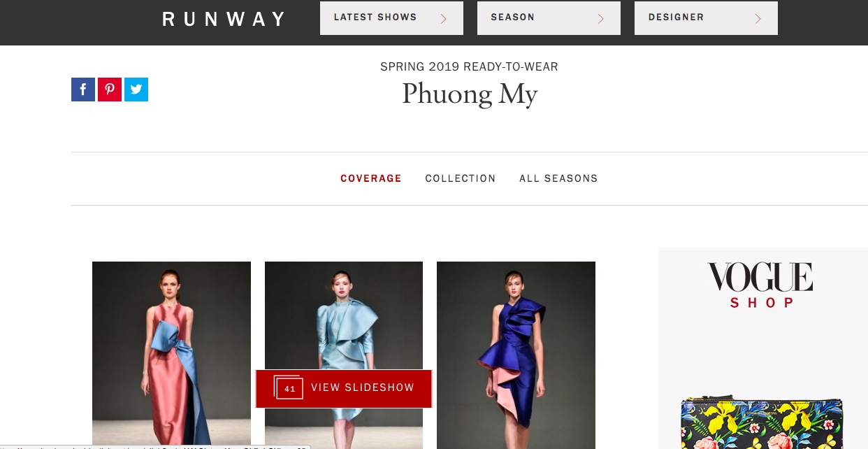Switch to the Coverage tab
This screenshot has height=449, width=868.
[371, 178]
